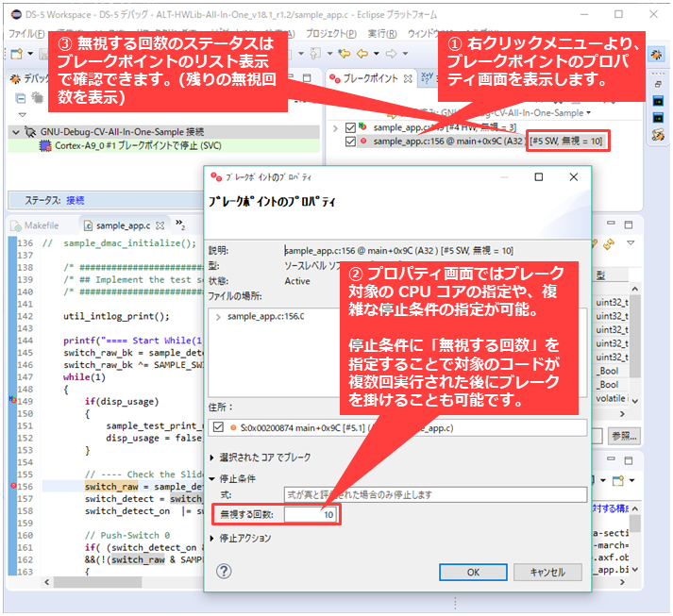The image size is (673, 616).
Task: Minimize the variables panel on the right
Action: tap(611, 223)
